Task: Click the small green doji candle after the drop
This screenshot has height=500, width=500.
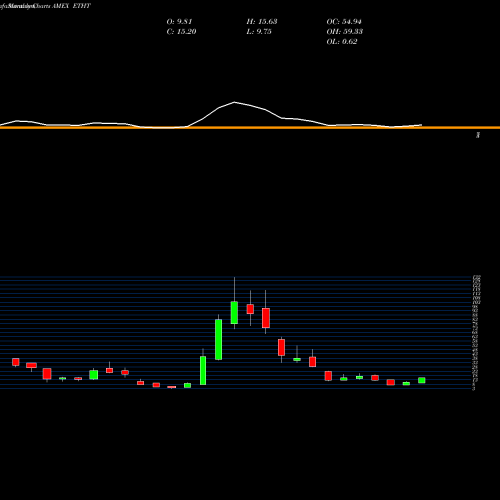Action: point(297,359)
